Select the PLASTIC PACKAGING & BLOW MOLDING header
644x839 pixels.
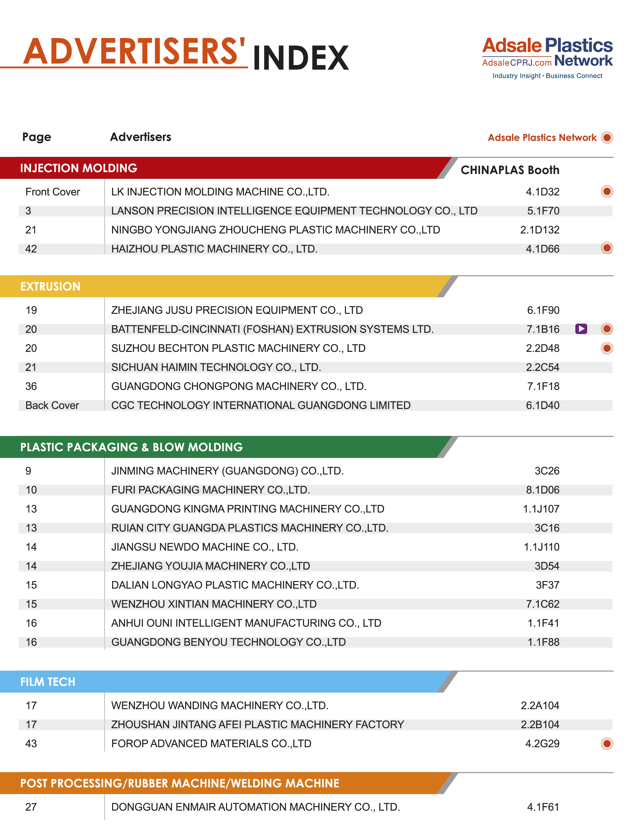click(131, 447)
